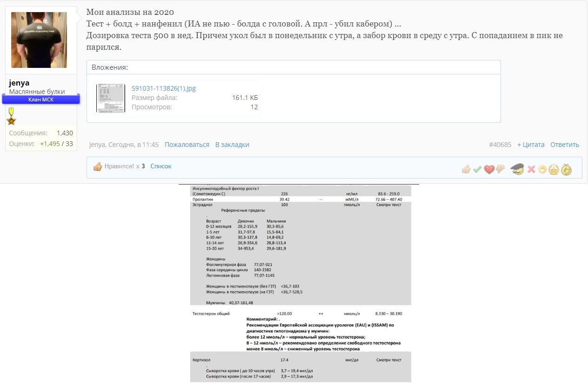Screen dimensions: 588x385
Task: Click the jenya username in sidebar
Action: click(x=19, y=83)
